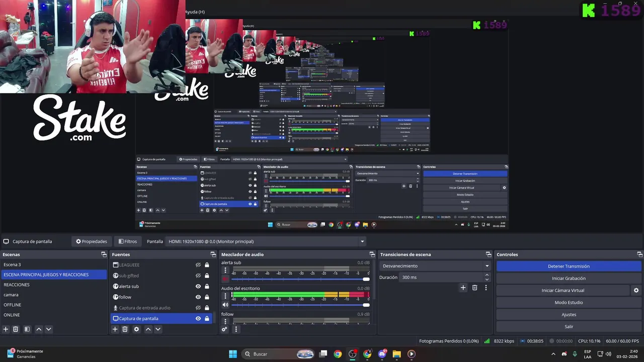Open Google Chrome from taskbar

pos(338,354)
